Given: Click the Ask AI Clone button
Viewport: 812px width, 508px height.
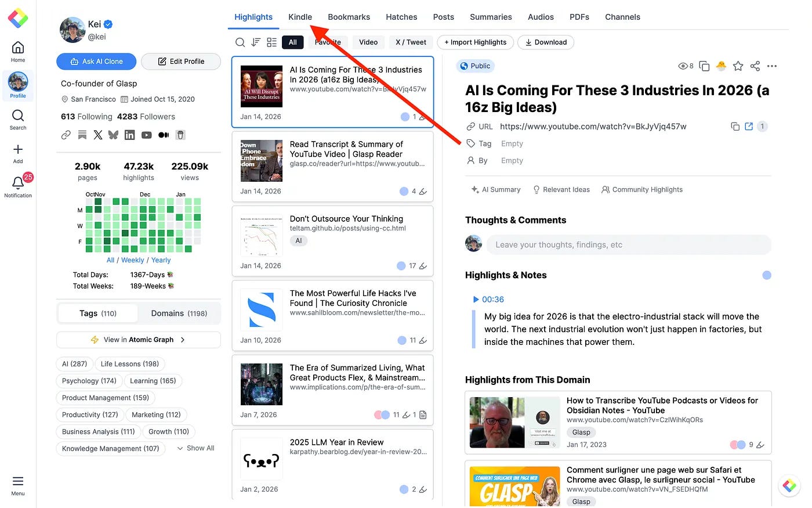Looking at the screenshot, I should point(96,62).
